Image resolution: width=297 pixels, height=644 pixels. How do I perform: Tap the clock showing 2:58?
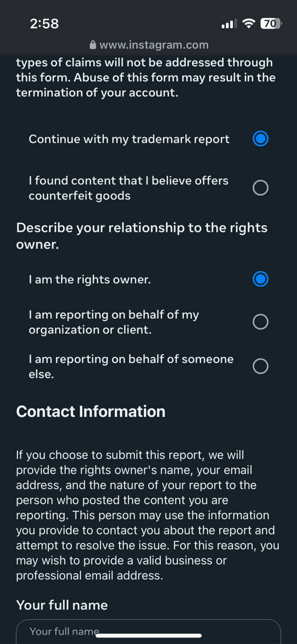tap(44, 23)
